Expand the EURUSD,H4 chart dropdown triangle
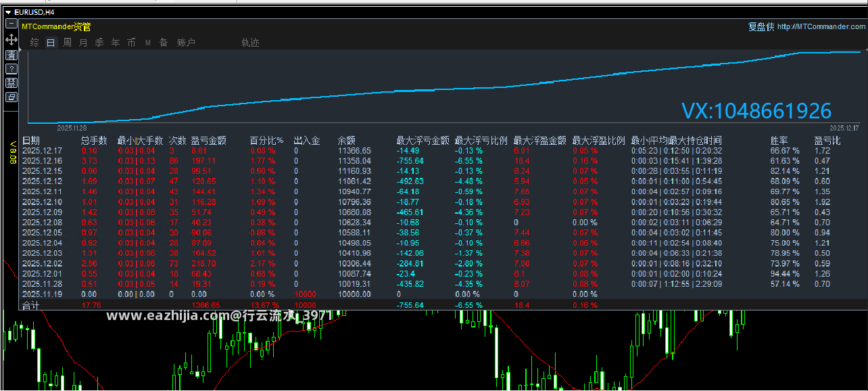This screenshot has height=391, width=868. click(x=7, y=11)
